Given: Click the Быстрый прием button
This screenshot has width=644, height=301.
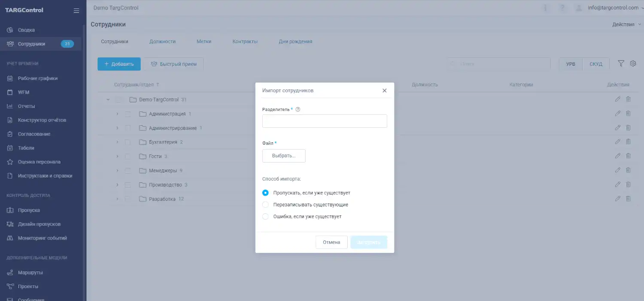Looking at the screenshot, I should pyautogui.click(x=173, y=64).
